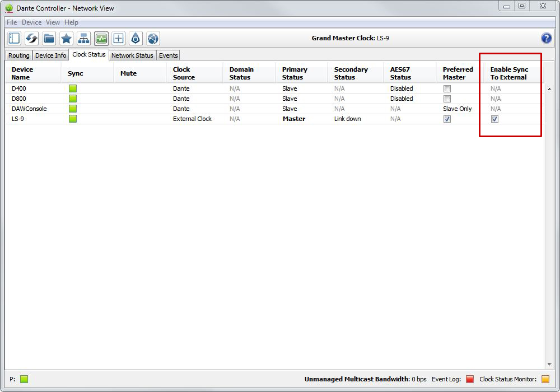Sort by the Clock Source column header
Screen dimensions: 560x392
pos(195,73)
